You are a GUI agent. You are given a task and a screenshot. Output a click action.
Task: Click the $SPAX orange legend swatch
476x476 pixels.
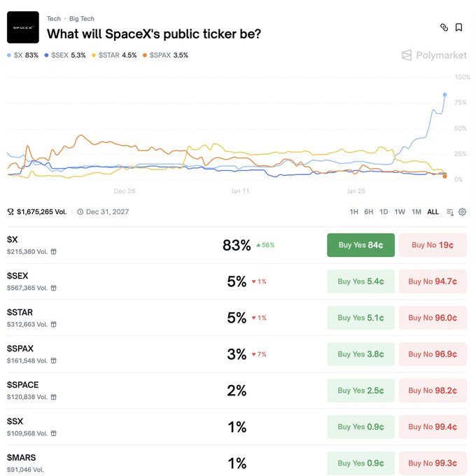[145, 55]
